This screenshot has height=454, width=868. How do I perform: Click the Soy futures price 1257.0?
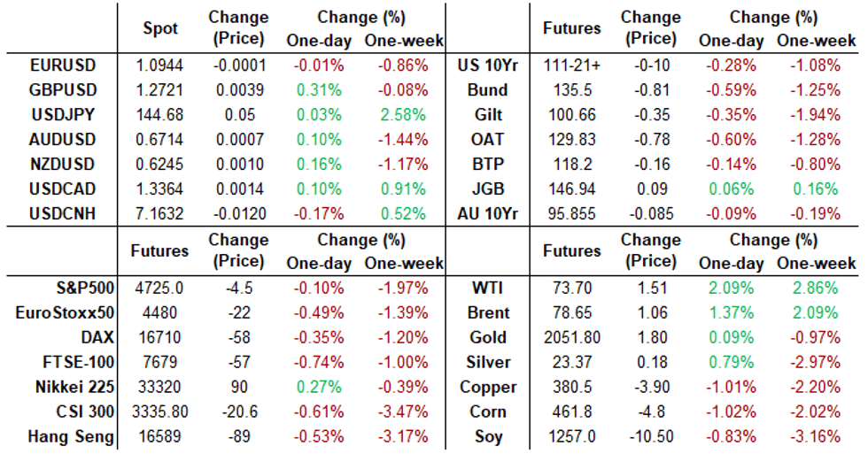(x=571, y=436)
